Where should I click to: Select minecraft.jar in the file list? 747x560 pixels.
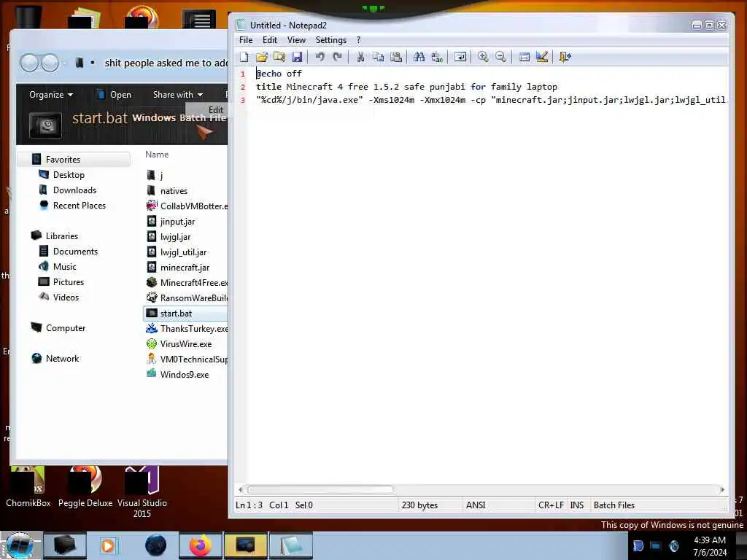185,267
